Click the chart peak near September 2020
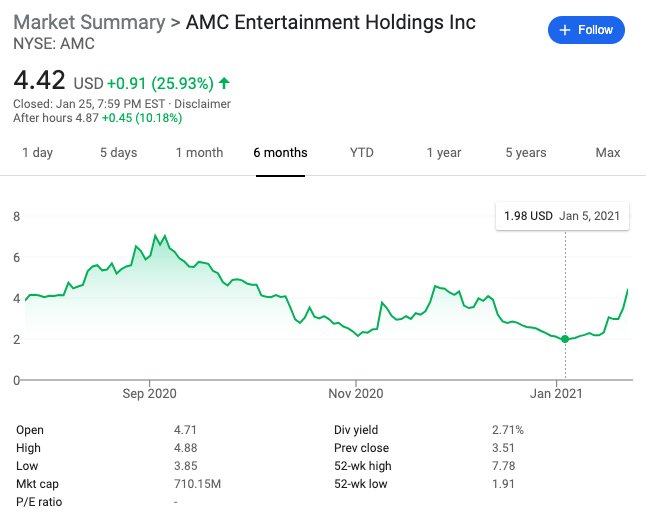The width and height of the screenshot is (646, 515). [x=154, y=235]
